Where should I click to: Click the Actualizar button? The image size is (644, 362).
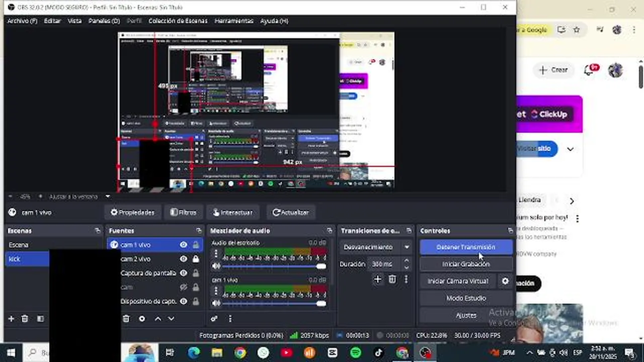290,212
